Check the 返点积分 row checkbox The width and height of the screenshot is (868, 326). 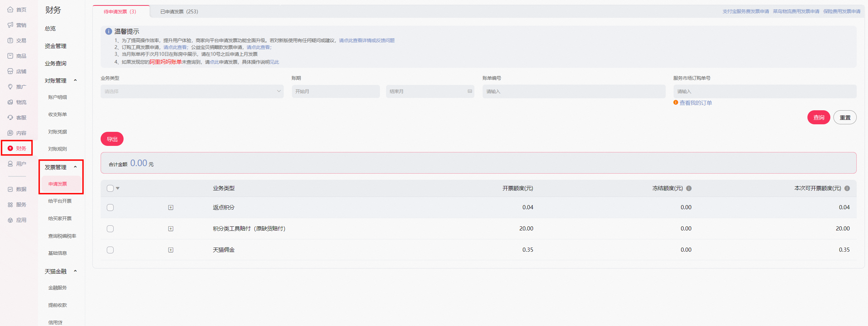(110, 208)
